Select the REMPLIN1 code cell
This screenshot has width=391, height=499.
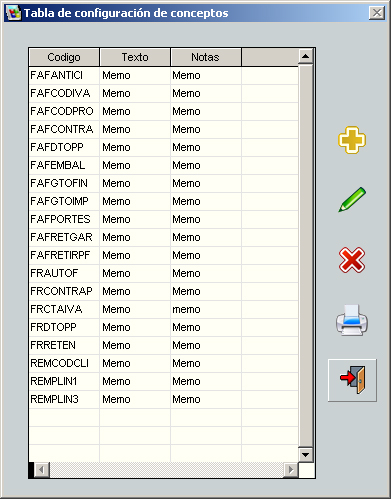[64, 381]
